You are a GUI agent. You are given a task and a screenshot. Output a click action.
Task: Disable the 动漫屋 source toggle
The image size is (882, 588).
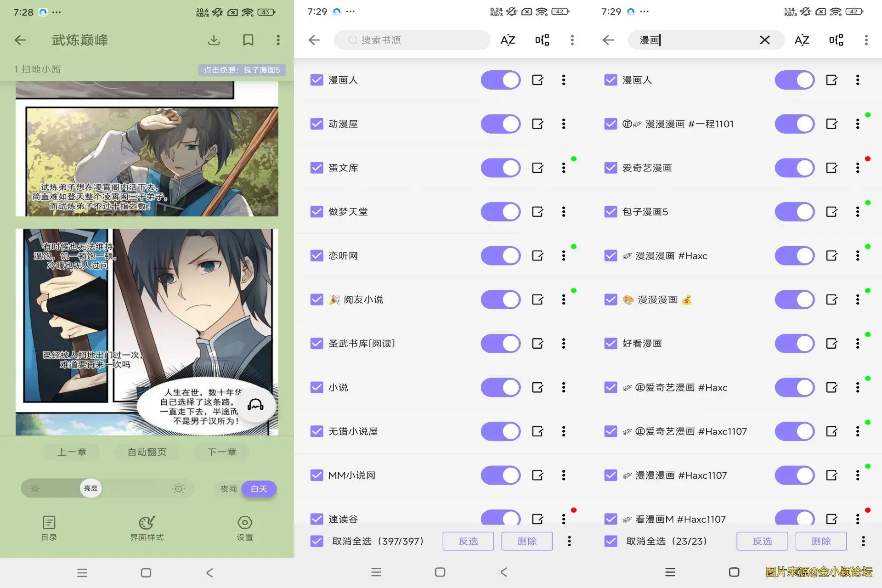tap(500, 124)
